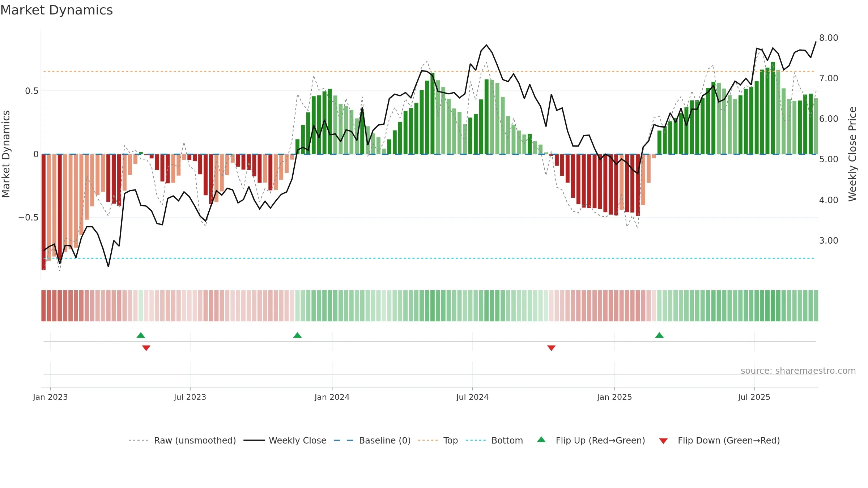Click the 0 left axis label
Viewport: 868px width, 488px height.
36,154
